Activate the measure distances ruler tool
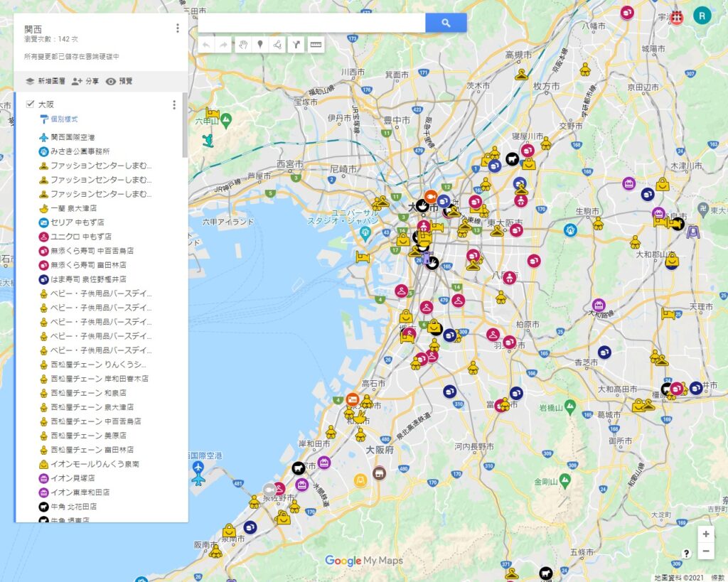The image size is (728, 582). [x=316, y=45]
